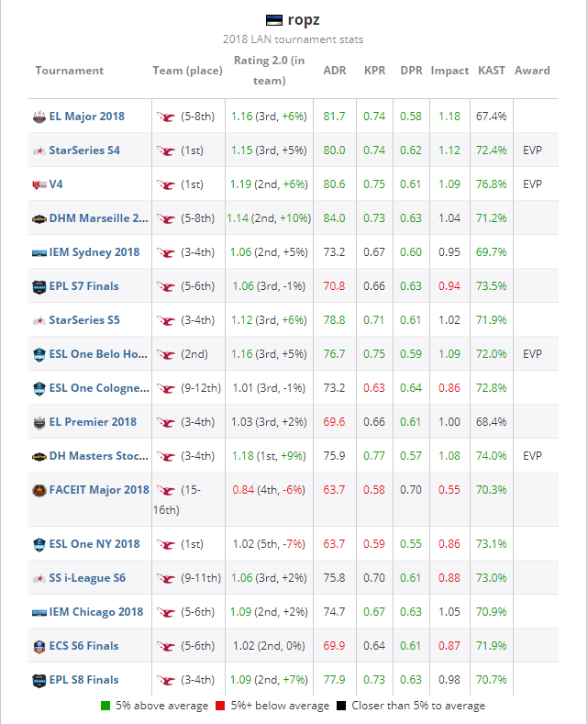Click mousesports team logo in StarSeries S4 row

[166, 150]
